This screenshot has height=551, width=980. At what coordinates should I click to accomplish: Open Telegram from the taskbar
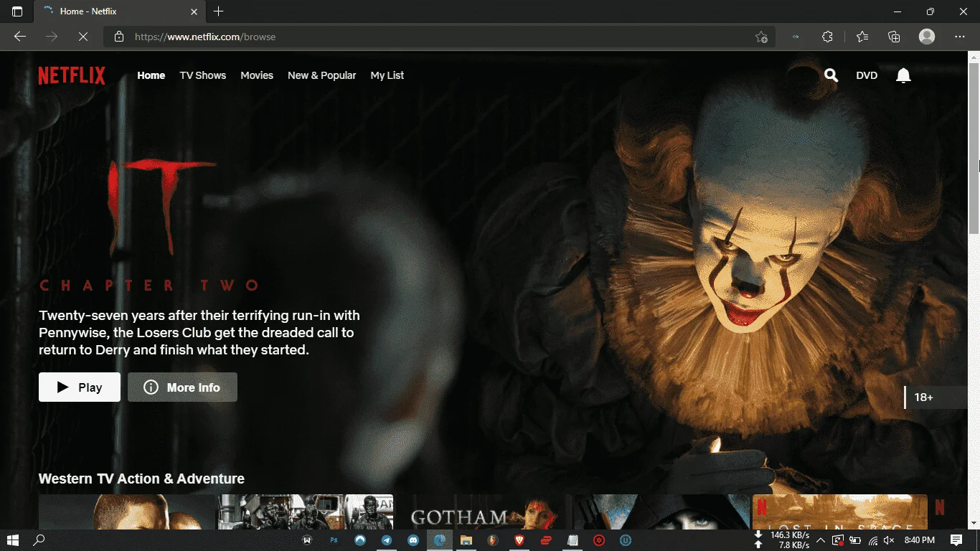(x=387, y=540)
